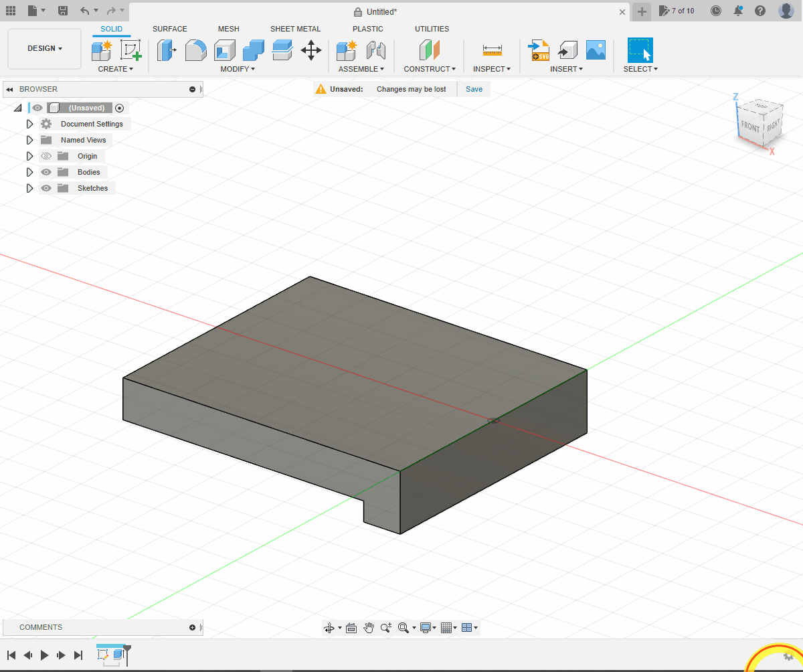Screen dimensions: 803x672
Task: Select the Joint tool icon
Action: 376,50
